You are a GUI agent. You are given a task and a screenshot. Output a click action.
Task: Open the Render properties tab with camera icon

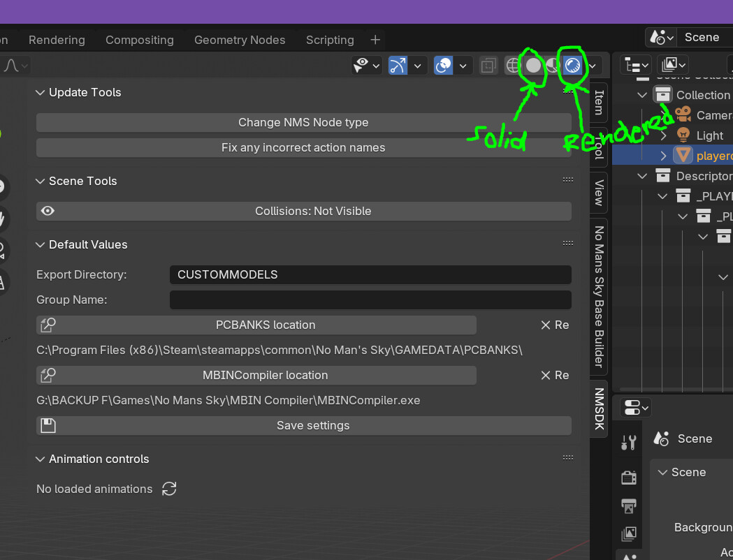click(x=628, y=477)
